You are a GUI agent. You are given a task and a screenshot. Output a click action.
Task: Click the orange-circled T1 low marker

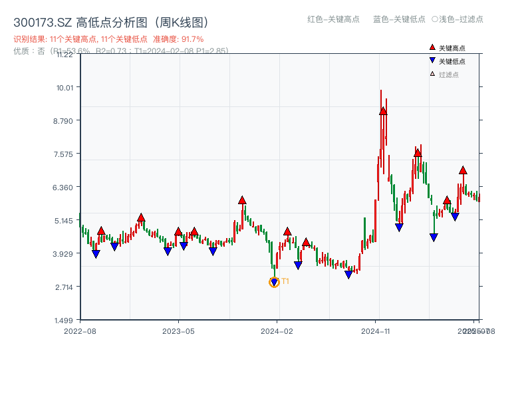(x=274, y=282)
